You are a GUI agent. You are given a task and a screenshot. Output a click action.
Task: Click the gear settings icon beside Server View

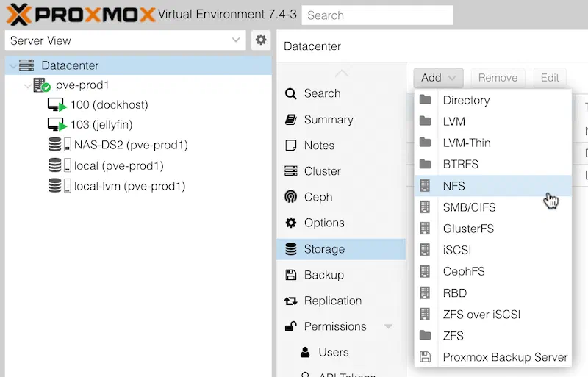(x=261, y=40)
